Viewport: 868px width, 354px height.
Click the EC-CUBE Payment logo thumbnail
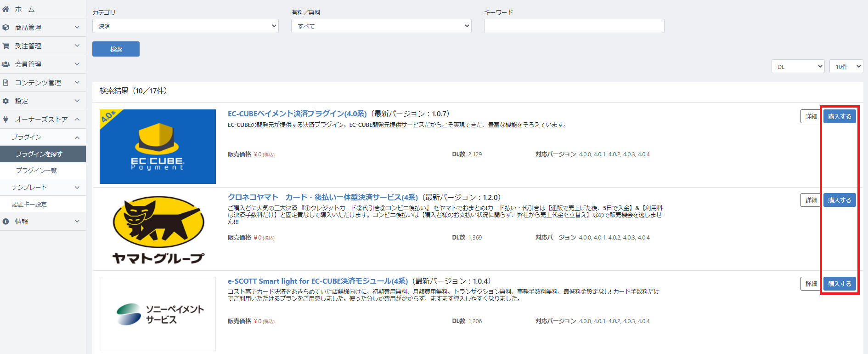point(158,147)
